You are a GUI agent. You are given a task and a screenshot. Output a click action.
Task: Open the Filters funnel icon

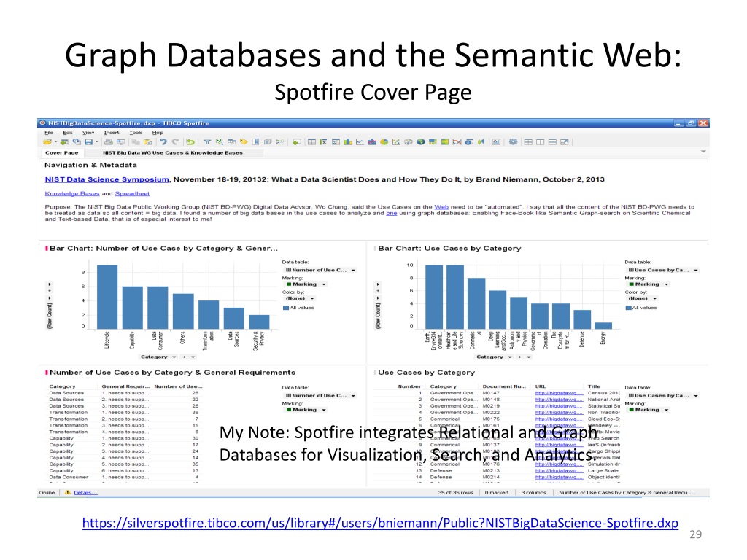(x=207, y=142)
